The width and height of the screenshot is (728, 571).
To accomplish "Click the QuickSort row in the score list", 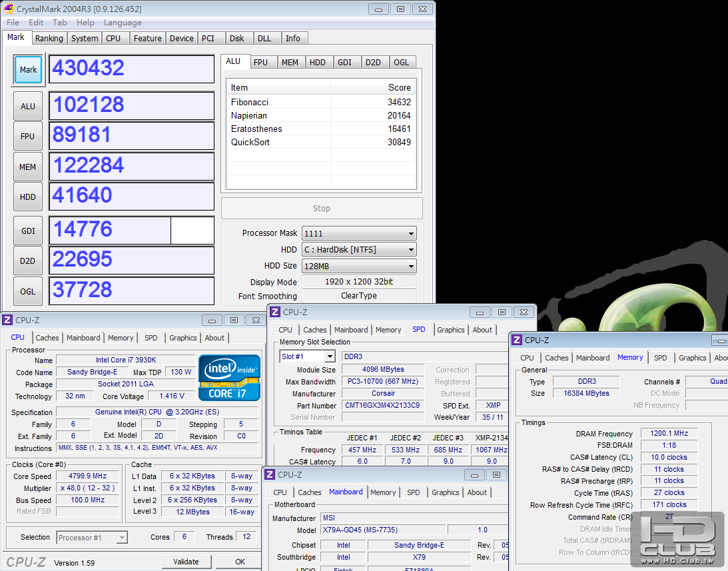I will coord(321,142).
